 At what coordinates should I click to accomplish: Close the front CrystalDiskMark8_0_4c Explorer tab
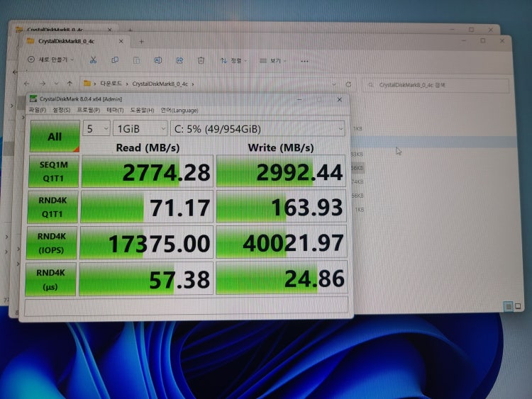click(121, 41)
